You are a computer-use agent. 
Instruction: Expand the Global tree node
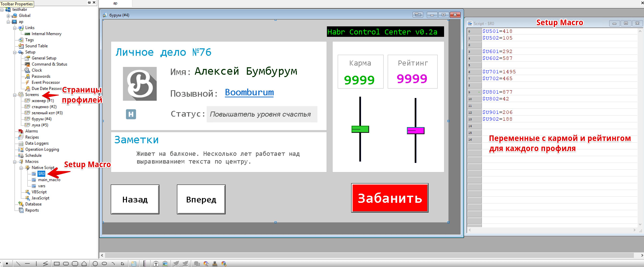pos(8,16)
